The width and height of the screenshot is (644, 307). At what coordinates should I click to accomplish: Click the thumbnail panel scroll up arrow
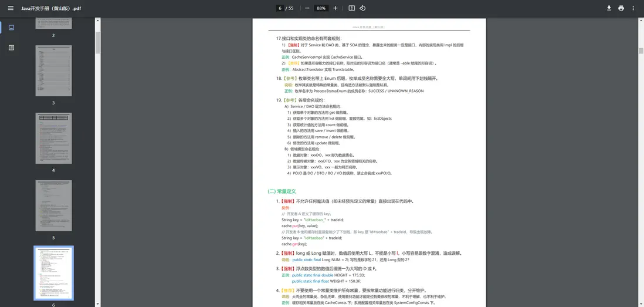[98, 20]
